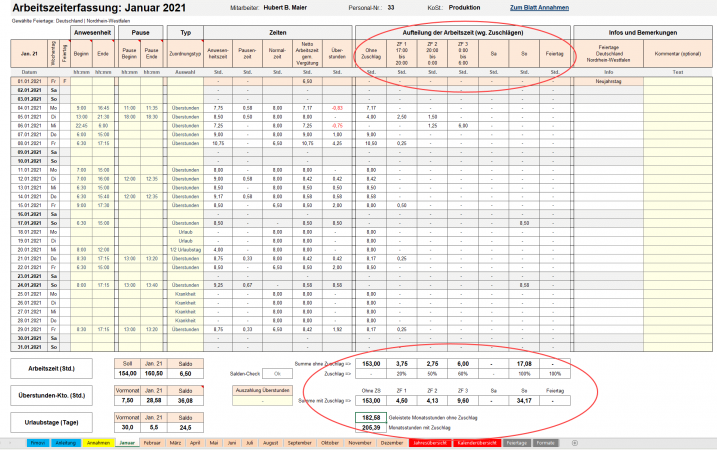The width and height of the screenshot is (717, 450).
Task: Open the Jahresübersicht sheet tab
Action: [434, 441]
